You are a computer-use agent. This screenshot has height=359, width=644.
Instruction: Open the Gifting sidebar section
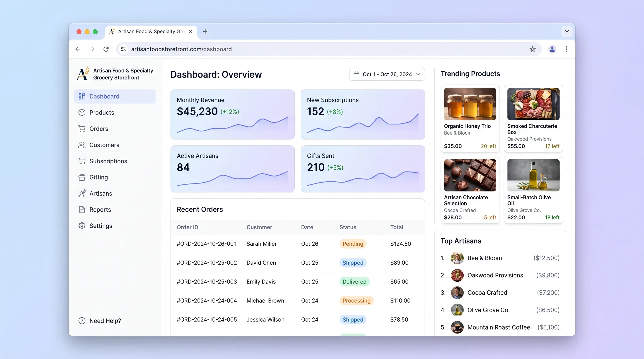tap(115, 177)
